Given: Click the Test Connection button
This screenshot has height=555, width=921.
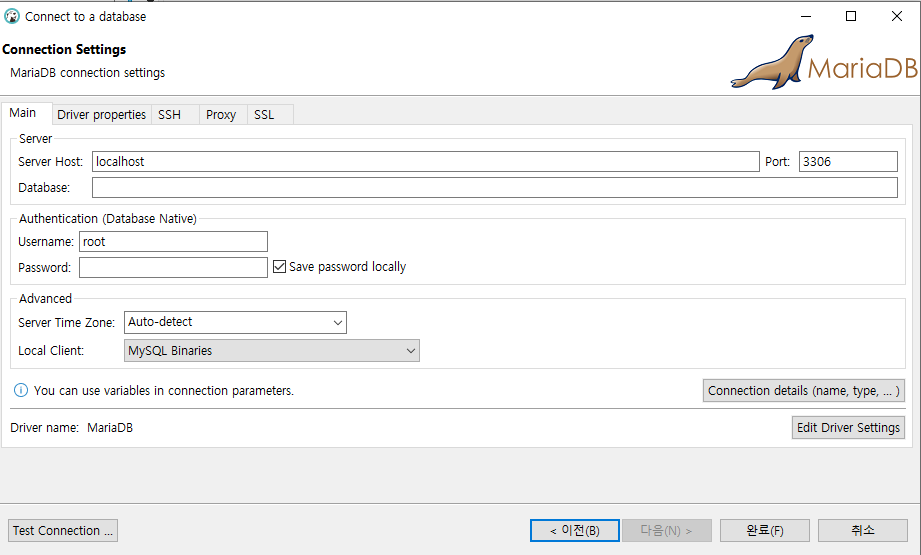Looking at the screenshot, I should (x=63, y=530).
